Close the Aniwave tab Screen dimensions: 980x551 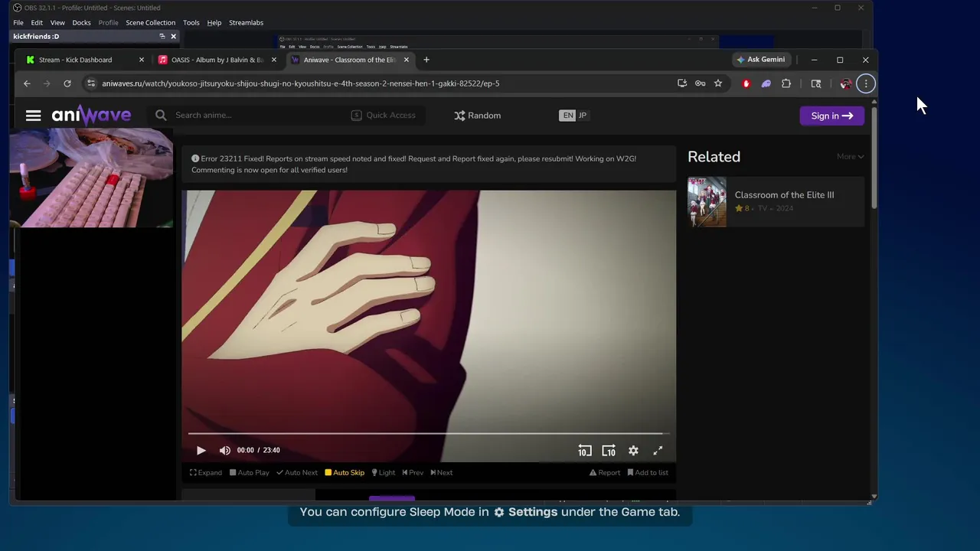407,60
